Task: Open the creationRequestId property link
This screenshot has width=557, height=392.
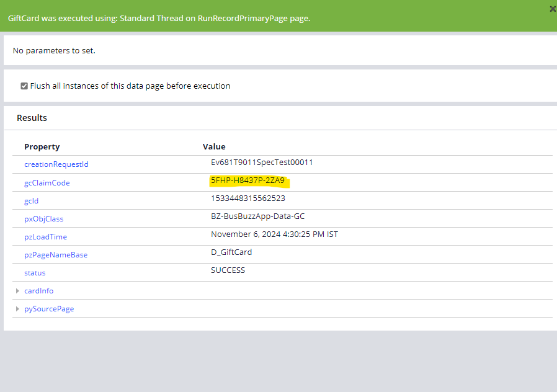Action: pyautogui.click(x=56, y=164)
